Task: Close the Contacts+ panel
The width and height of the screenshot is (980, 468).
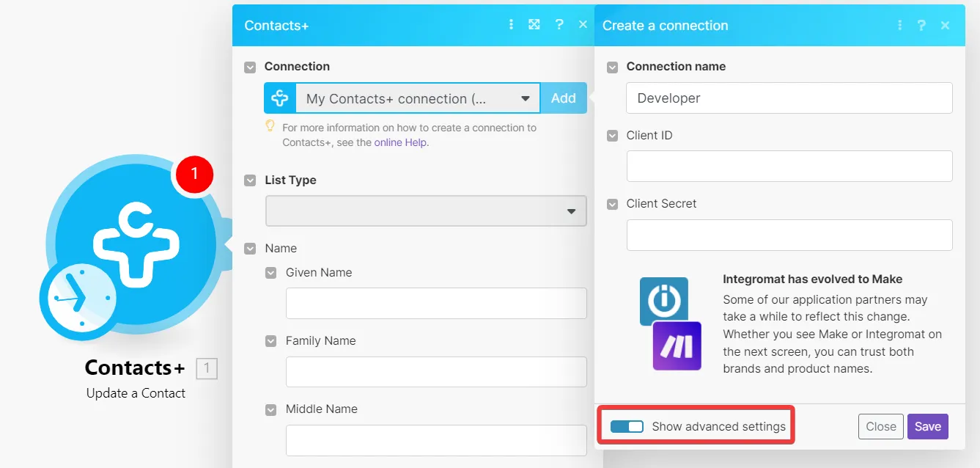Action: tap(583, 25)
